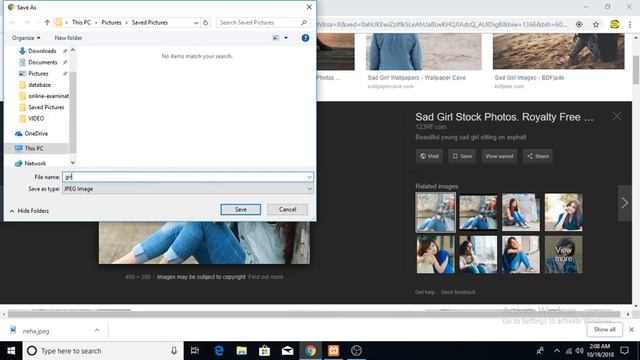Click View more related images
Viewport: 640px width, 360px height.
pos(563,254)
